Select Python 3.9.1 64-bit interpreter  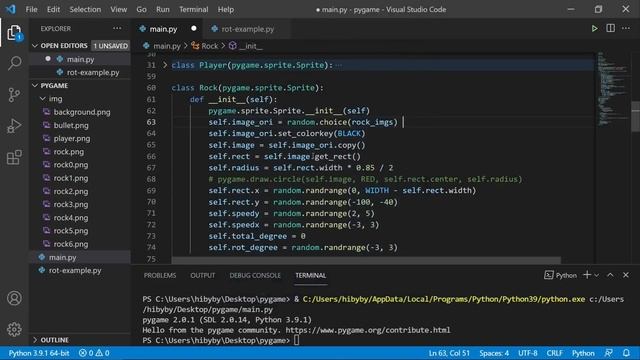[39, 353]
